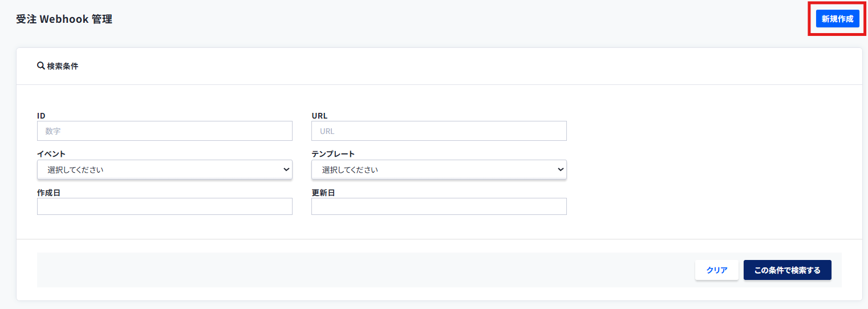Click the 検索条件 section header text

tap(63, 66)
